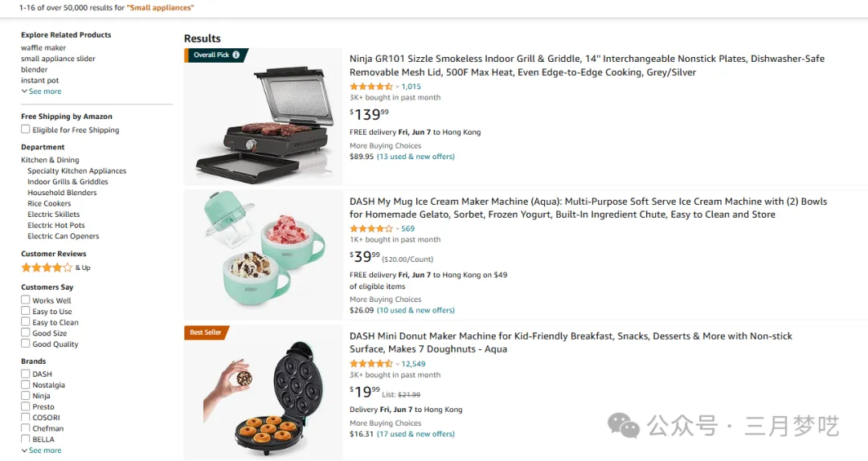
Task: Open the 13 used & new offers link
Action: (x=416, y=157)
